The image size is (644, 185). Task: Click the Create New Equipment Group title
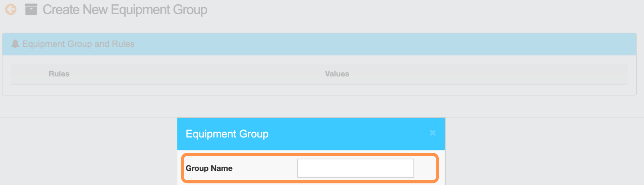[x=125, y=10]
